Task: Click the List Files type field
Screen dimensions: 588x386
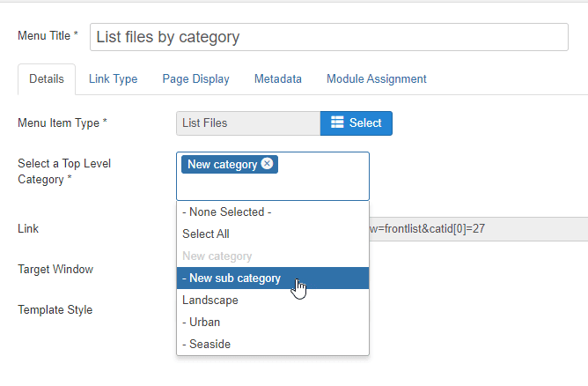Action: click(247, 123)
